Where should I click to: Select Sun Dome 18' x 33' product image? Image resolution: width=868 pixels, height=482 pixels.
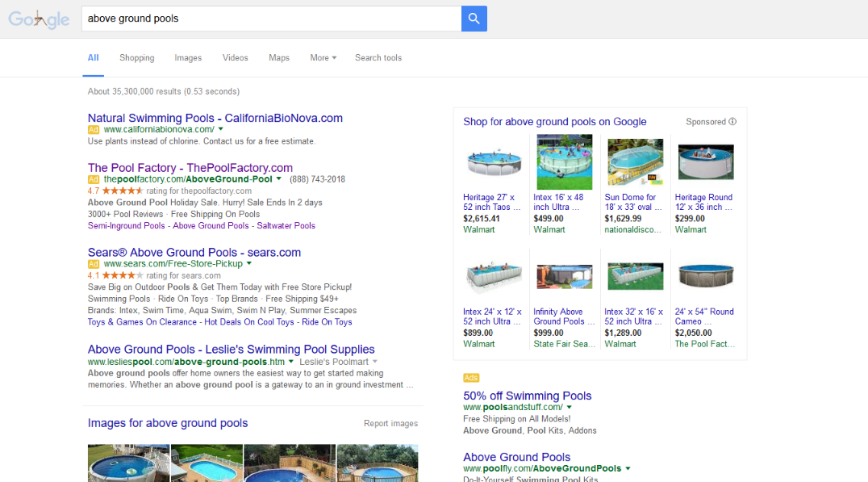click(x=635, y=161)
